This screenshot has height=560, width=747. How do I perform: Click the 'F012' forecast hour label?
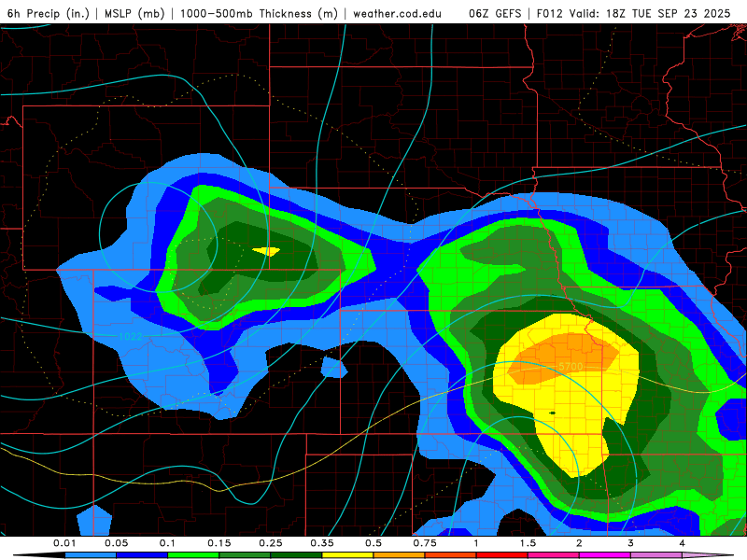(x=550, y=13)
